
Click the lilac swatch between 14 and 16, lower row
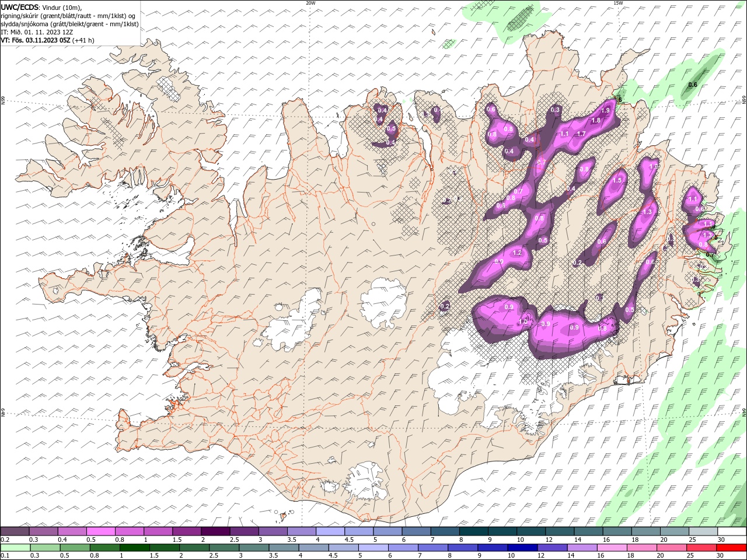582,548
